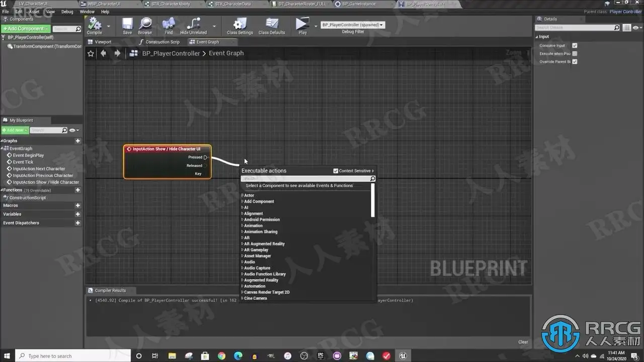Open Task View on the taskbar
644x362 pixels.
pyautogui.click(x=155, y=356)
